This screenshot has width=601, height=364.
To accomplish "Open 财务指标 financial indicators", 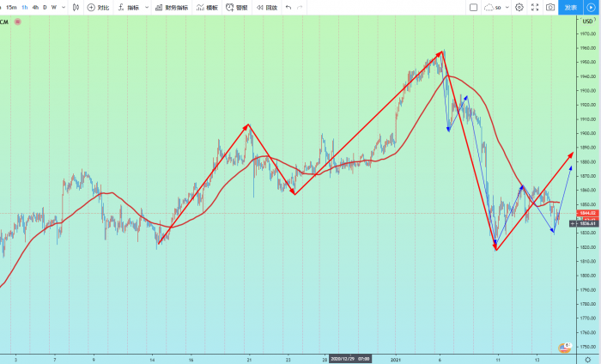I will (171, 7).
